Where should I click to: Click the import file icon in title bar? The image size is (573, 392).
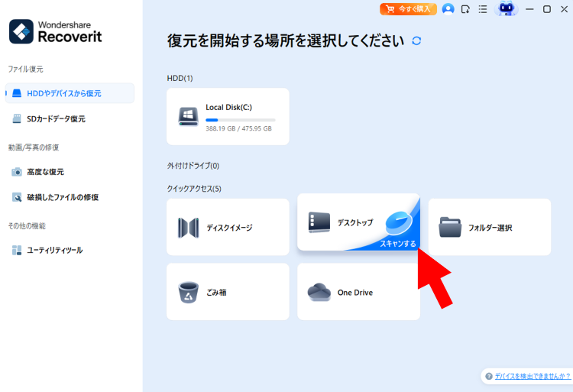point(465,9)
